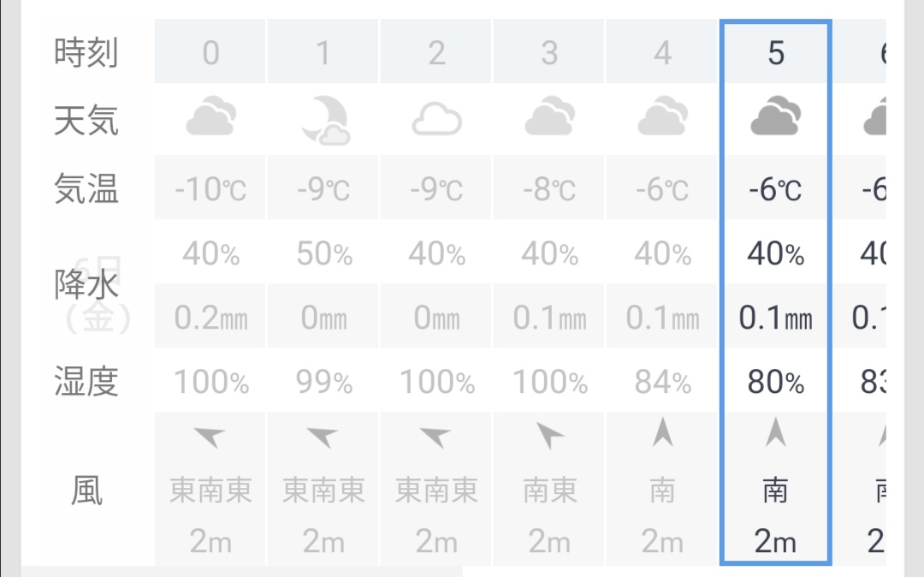The width and height of the screenshot is (924, 577).
Task: Click the 0.2mm rainfall cell
Action: coord(210,318)
